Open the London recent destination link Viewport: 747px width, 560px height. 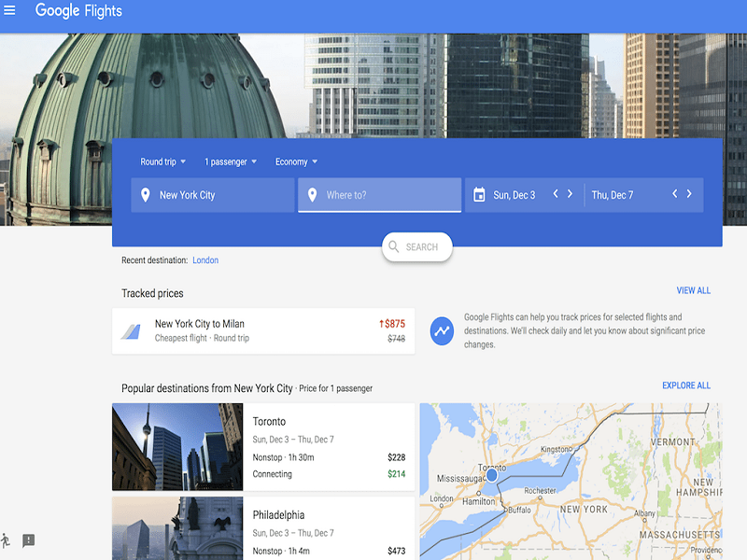point(205,260)
